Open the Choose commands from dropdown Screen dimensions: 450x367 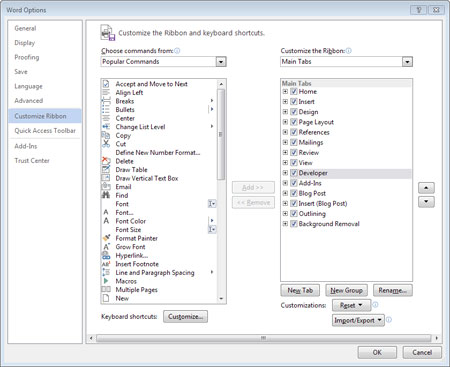(x=221, y=62)
